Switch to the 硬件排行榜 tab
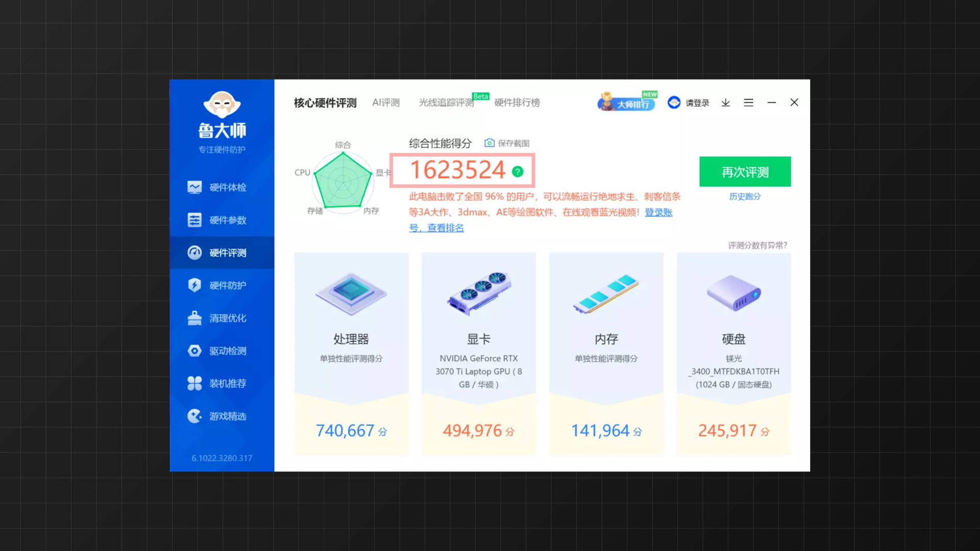The image size is (980, 551). (517, 103)
